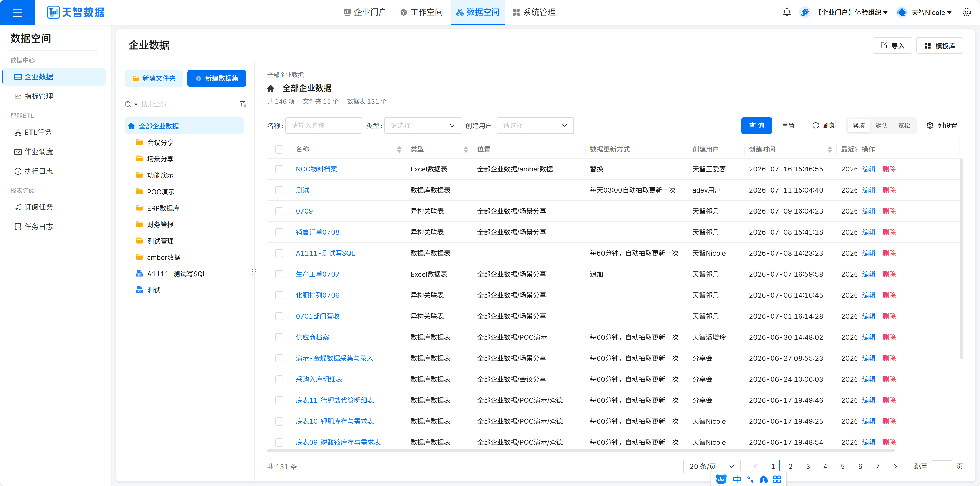Click the 新建数据集 button
Viewport: 980px width, 486px height.
217,78
